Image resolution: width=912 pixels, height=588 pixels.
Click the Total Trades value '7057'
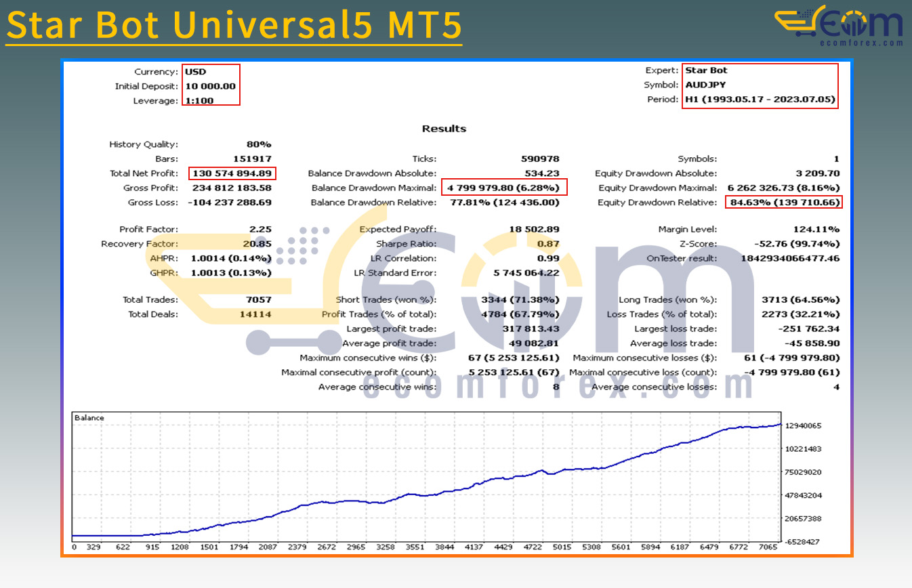[259, 300]
